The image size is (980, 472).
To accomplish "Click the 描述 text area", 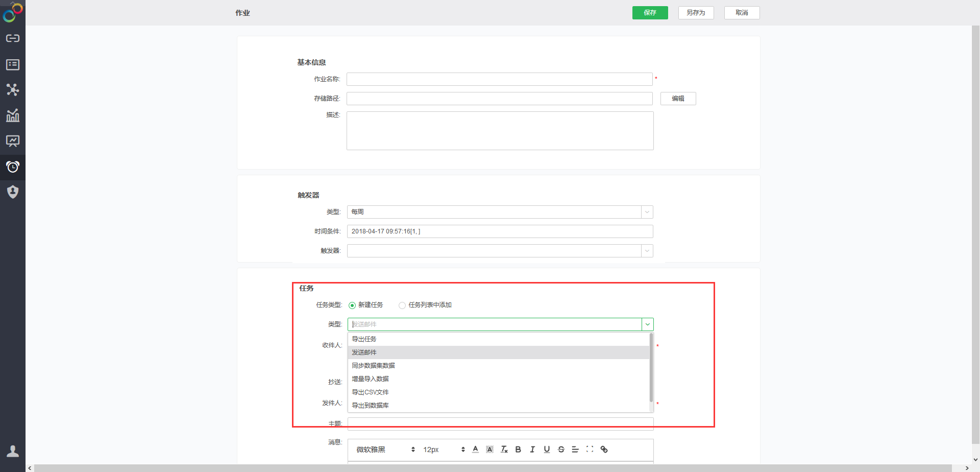I will 500,131.
